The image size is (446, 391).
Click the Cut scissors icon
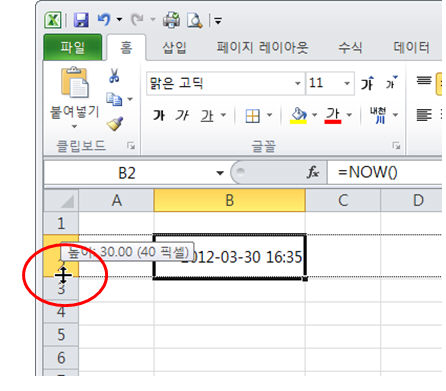(114, 76)
